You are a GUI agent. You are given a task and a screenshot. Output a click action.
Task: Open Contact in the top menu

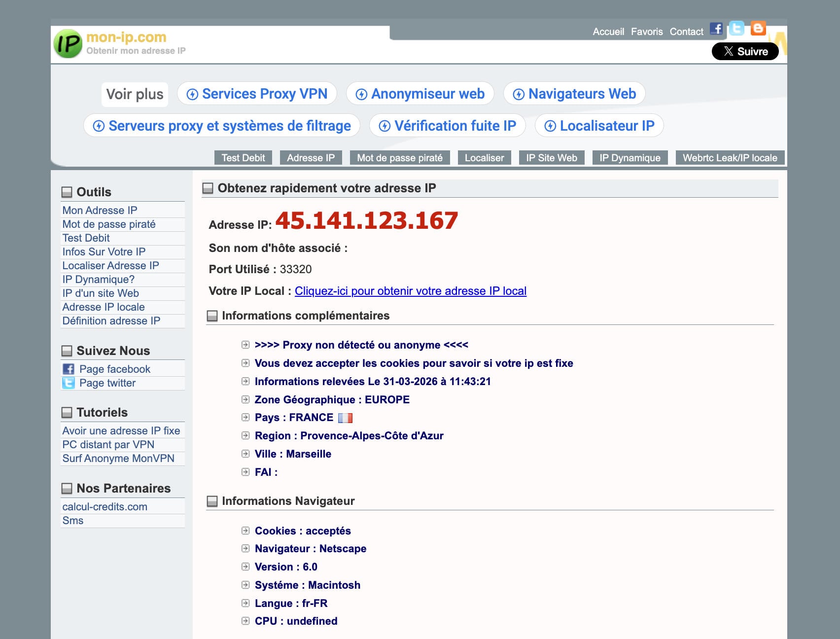686,32
